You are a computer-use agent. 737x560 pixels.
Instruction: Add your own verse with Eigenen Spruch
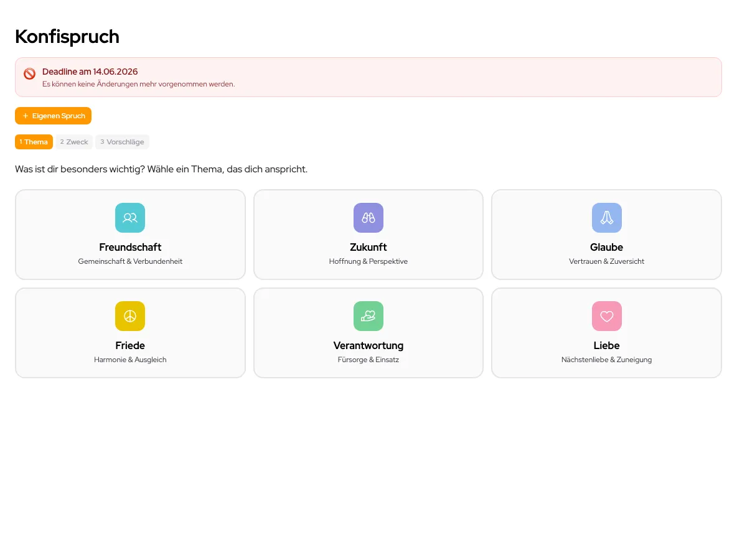click(53, 116)
